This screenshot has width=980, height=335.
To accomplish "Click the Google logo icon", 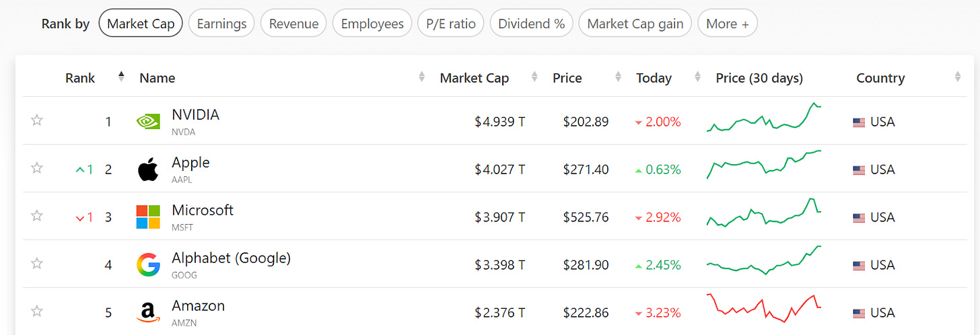I will point(148,265).
